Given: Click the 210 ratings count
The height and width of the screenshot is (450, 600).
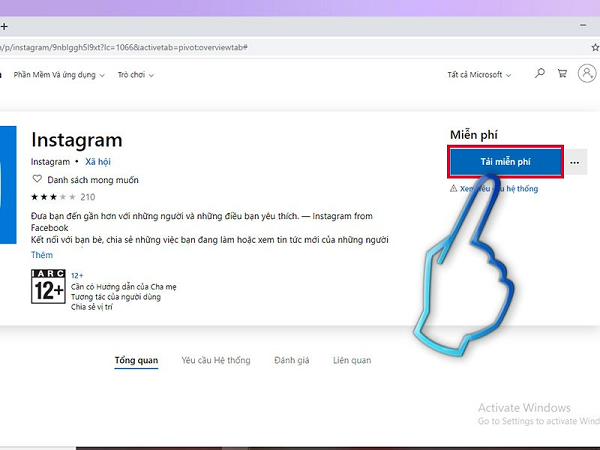Looking at the screenshot, I should (x=88, y=197).
